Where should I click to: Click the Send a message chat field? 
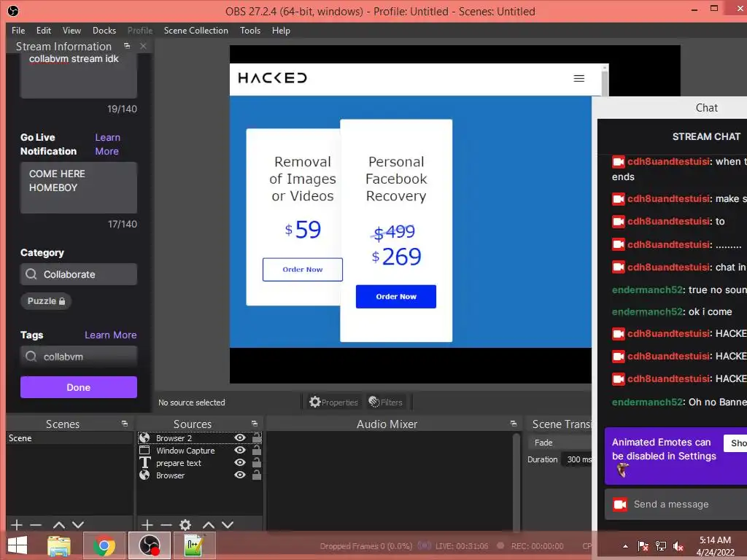pos(676,505)
